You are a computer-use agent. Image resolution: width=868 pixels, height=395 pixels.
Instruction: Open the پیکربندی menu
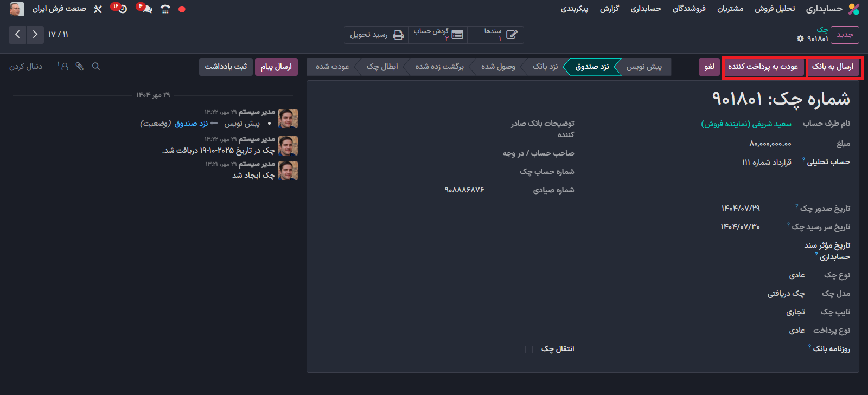pos(574,9)
